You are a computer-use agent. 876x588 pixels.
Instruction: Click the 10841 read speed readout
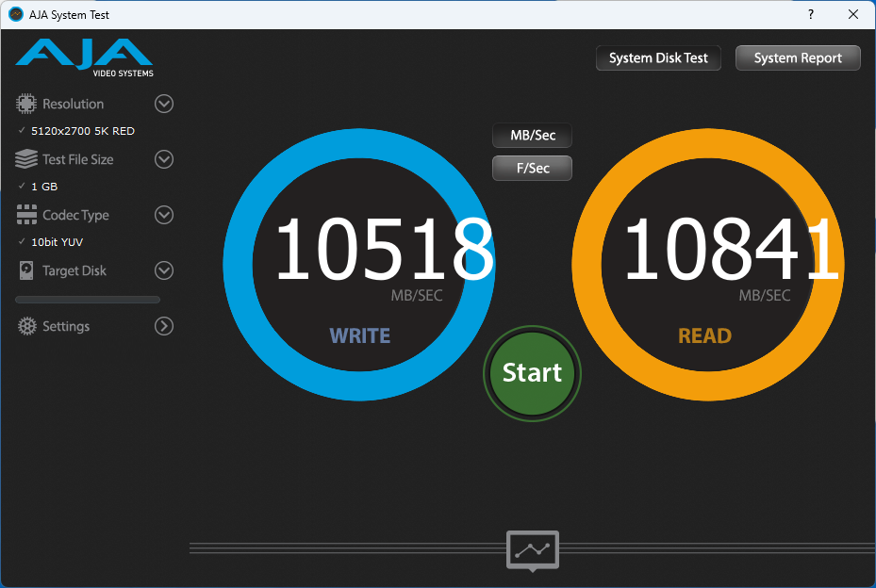pyautogui.click(x=732, y=249)
